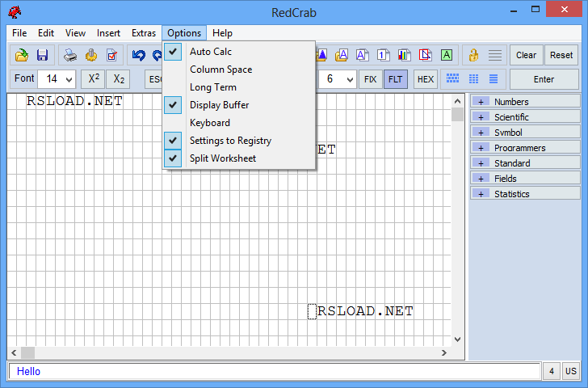Image resolution: width=588 pixels, height=388 pixels.
Task: Print the worksheet with the printer icon
Action: click(70, 55)
